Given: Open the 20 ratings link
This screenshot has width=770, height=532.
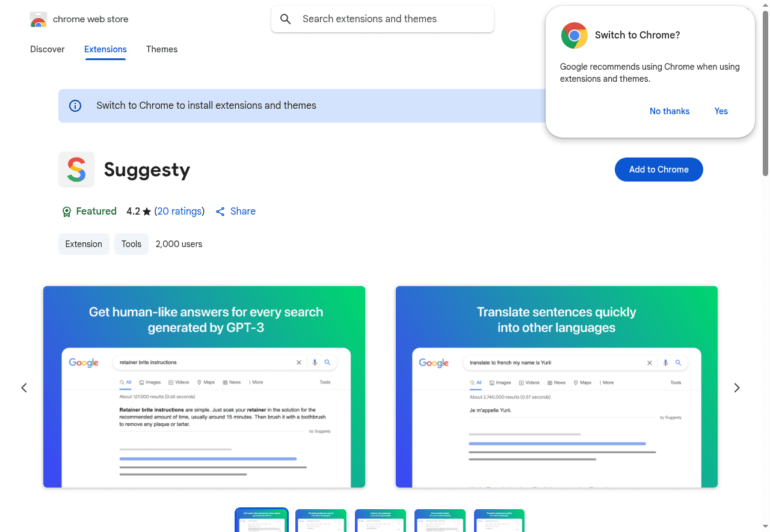Looking at the screenshot, I should [x=179, y=211].
